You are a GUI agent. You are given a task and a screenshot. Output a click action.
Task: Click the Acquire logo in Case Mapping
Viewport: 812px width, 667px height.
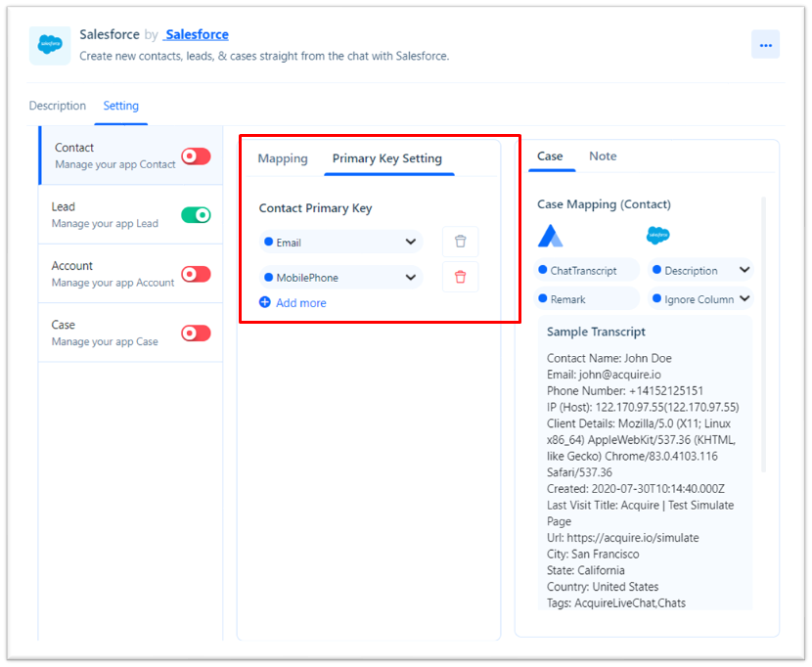point(550,236)
